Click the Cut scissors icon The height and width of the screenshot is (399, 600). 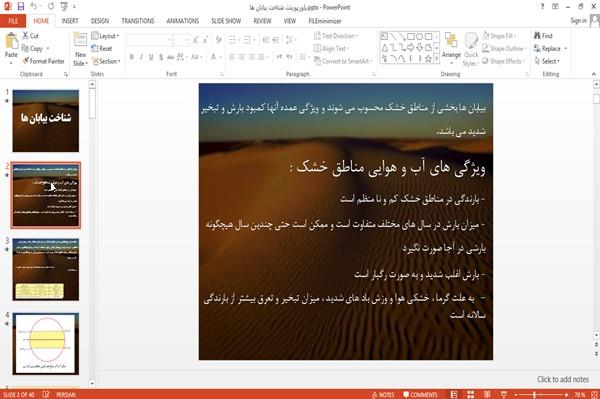point(26,36)
